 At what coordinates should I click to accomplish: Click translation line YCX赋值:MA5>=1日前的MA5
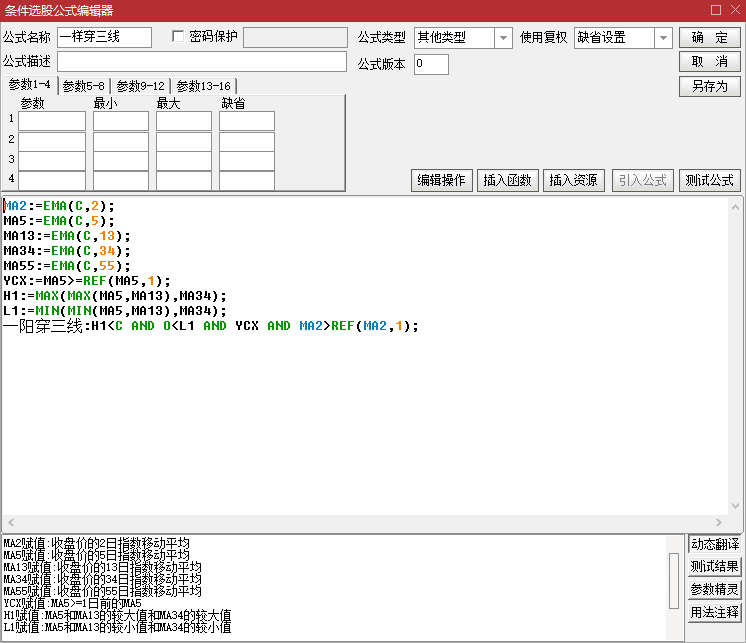click(72, 603)
